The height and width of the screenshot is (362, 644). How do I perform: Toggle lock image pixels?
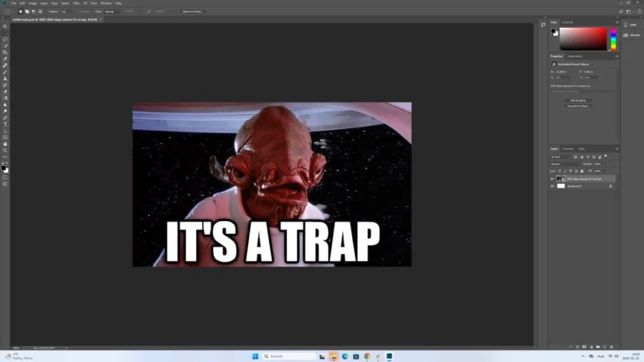coord(565,171)
